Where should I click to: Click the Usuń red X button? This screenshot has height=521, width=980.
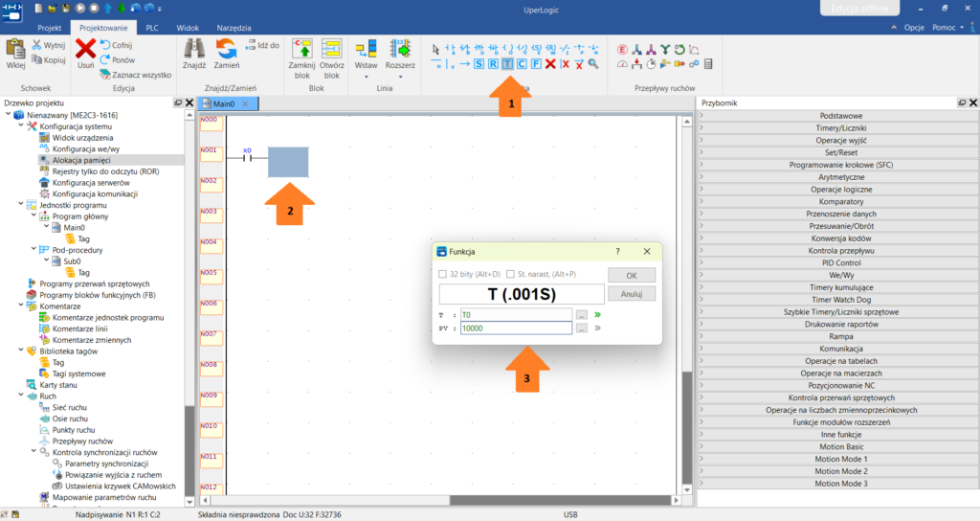click(x=85, y=49)
